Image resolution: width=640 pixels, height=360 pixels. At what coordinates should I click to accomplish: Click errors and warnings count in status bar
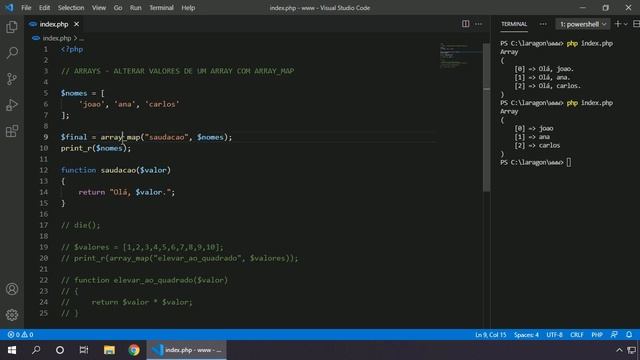20,335
